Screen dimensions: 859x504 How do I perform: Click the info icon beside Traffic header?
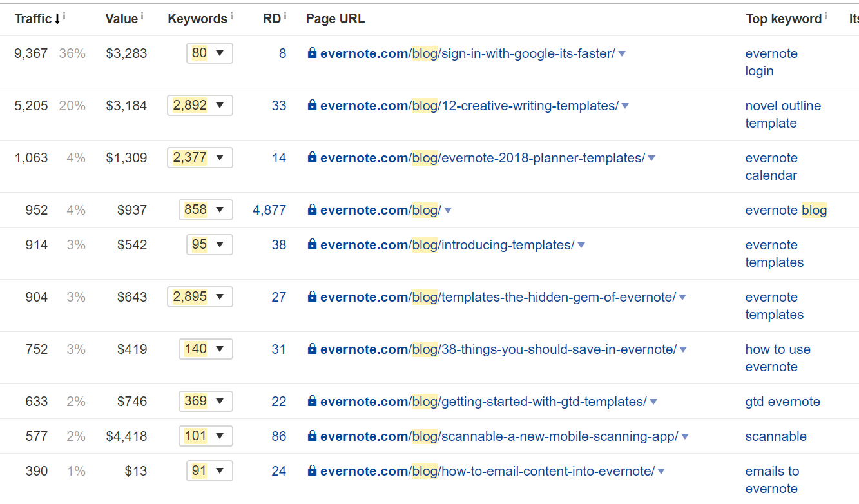tap(64, 15)
